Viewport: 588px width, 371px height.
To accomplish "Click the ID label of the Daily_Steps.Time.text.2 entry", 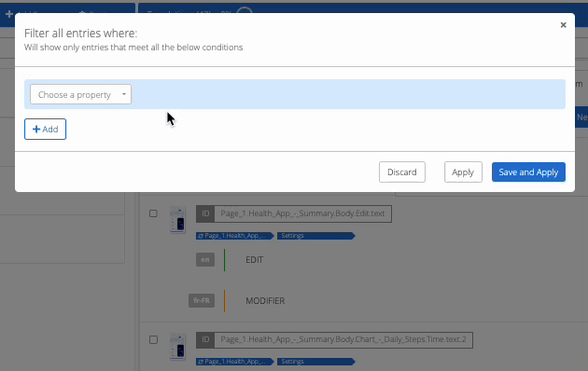I will pos(205,340).
